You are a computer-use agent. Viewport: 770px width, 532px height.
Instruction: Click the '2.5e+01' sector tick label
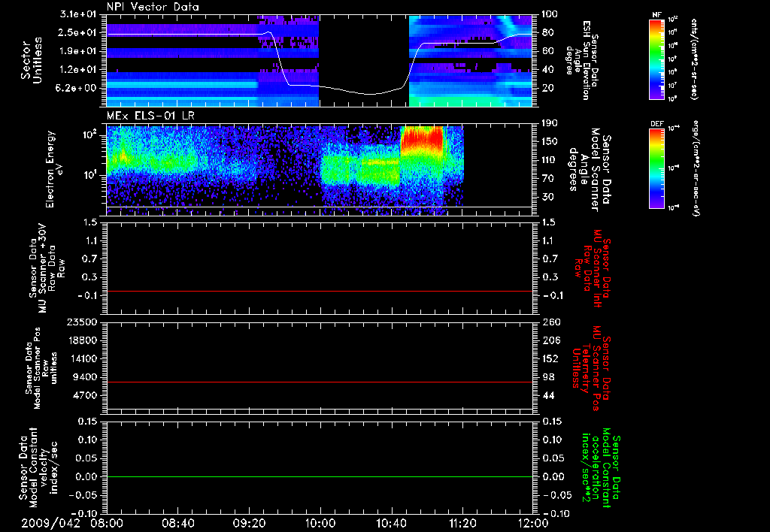pos(78,32)
